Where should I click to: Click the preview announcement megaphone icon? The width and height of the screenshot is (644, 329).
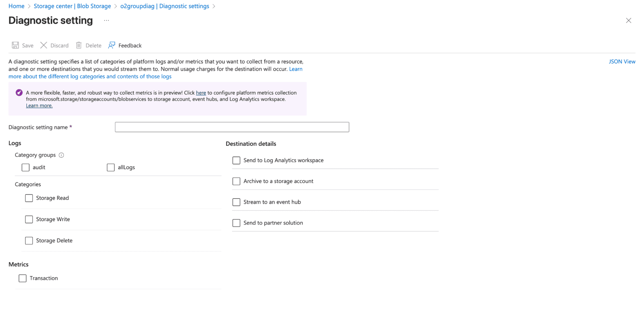19,92
